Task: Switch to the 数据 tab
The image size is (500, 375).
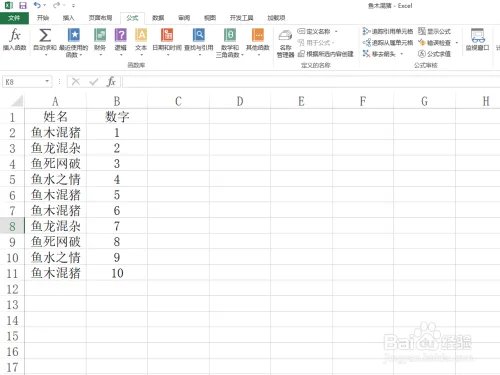Action: pyautogui.click(x=158, y=18)
